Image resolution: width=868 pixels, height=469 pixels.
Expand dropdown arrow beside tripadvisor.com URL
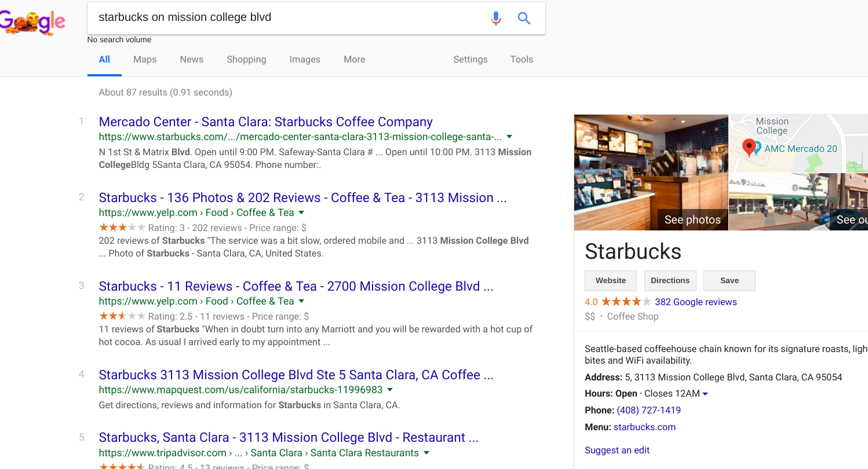(x=426, y=453)
